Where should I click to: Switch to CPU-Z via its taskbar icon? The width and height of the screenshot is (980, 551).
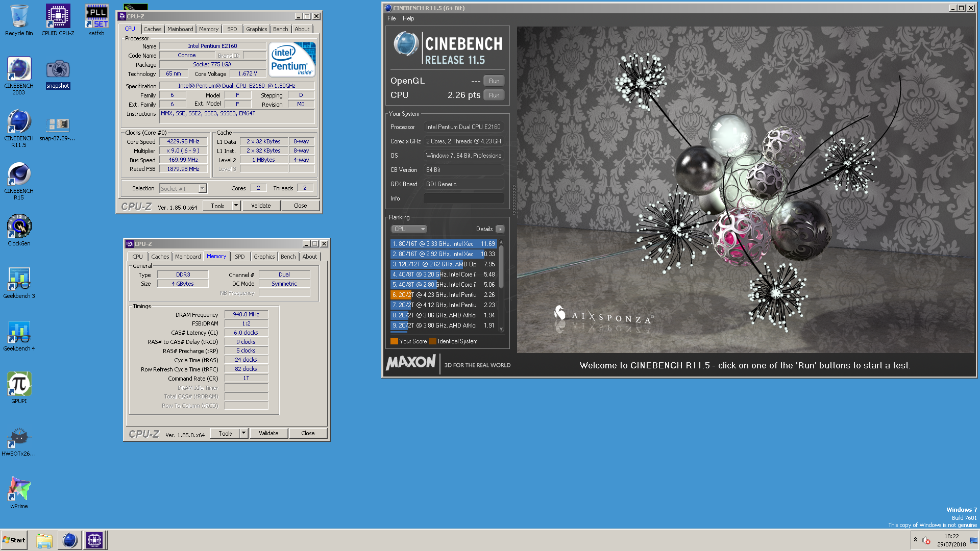[x=94, y=540]
